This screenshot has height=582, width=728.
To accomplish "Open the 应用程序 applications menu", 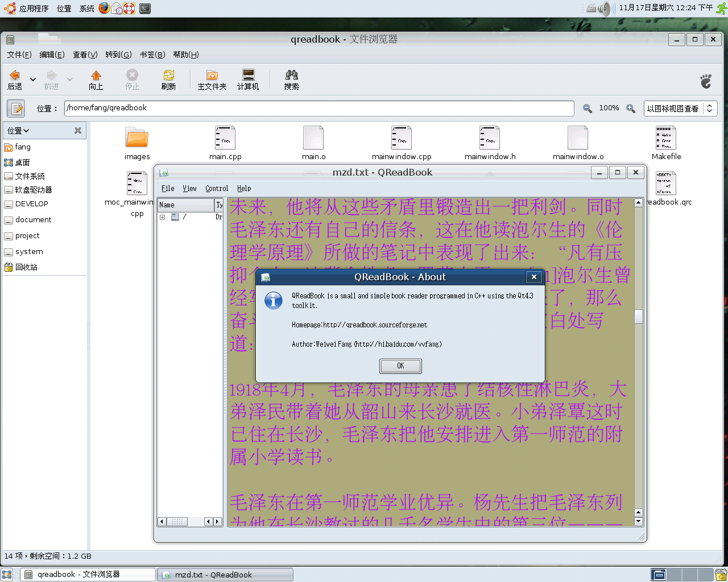I will [27, 8].
